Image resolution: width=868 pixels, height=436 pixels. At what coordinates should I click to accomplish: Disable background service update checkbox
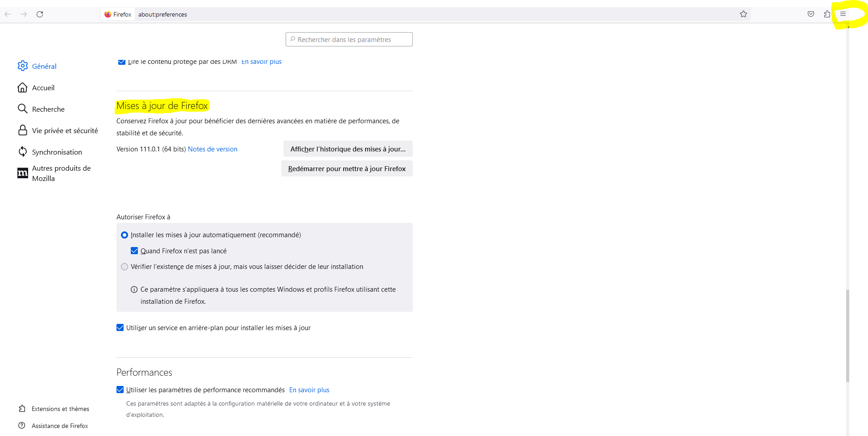(x=120, y=328)
